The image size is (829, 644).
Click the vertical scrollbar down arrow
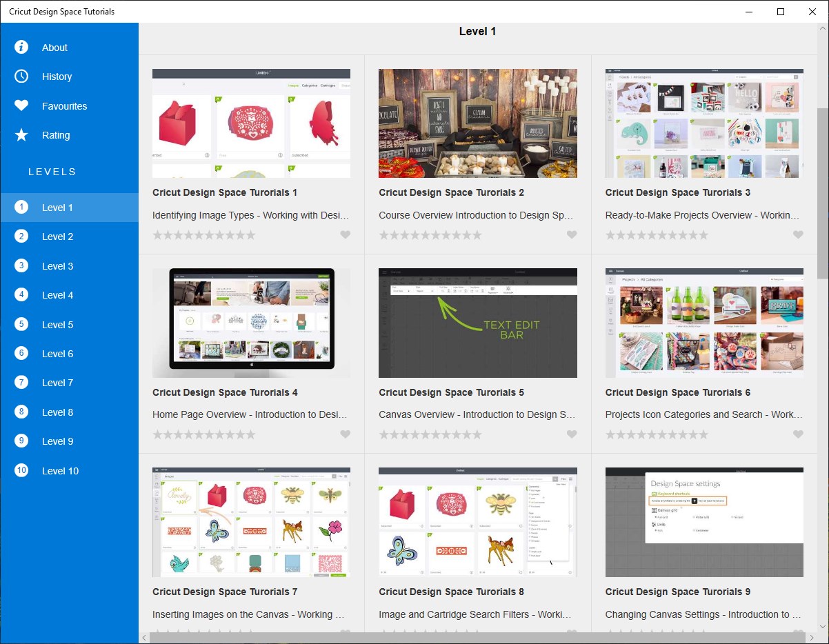[x=823, y=626]
